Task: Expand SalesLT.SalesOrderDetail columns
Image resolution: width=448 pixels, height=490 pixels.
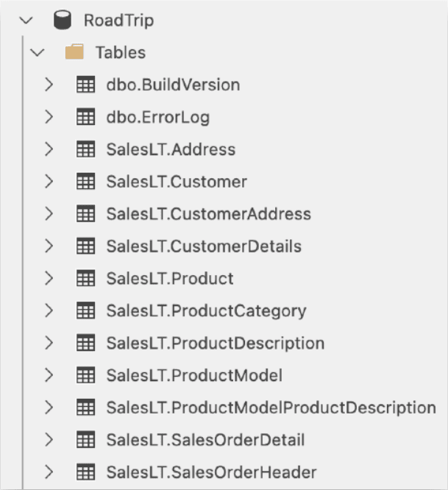Action: click(x=49, y=440)
